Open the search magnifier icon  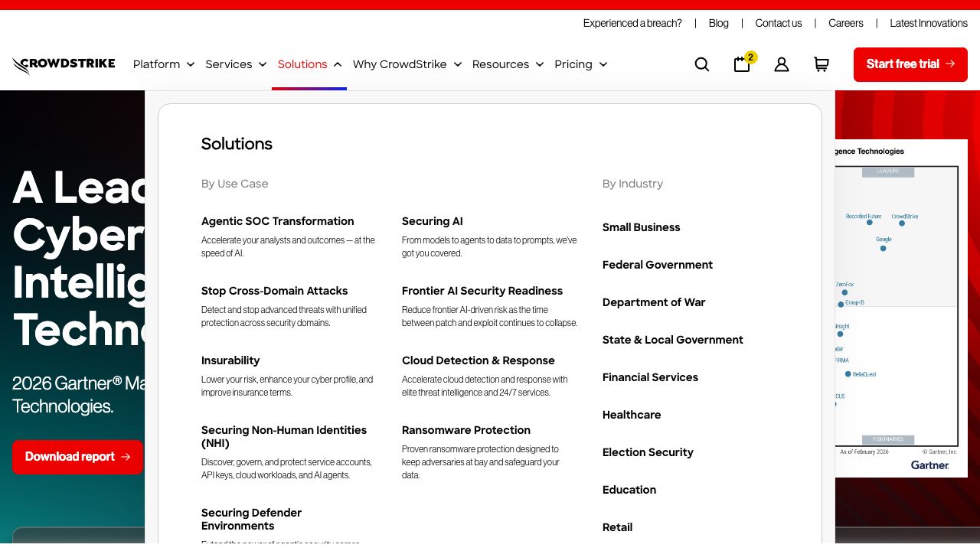(702, 64)
